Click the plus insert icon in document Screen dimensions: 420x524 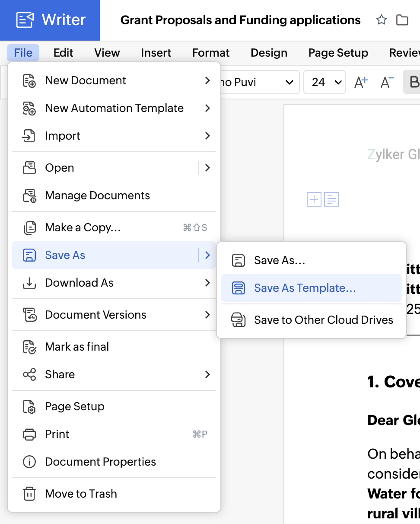coord(314,200)
